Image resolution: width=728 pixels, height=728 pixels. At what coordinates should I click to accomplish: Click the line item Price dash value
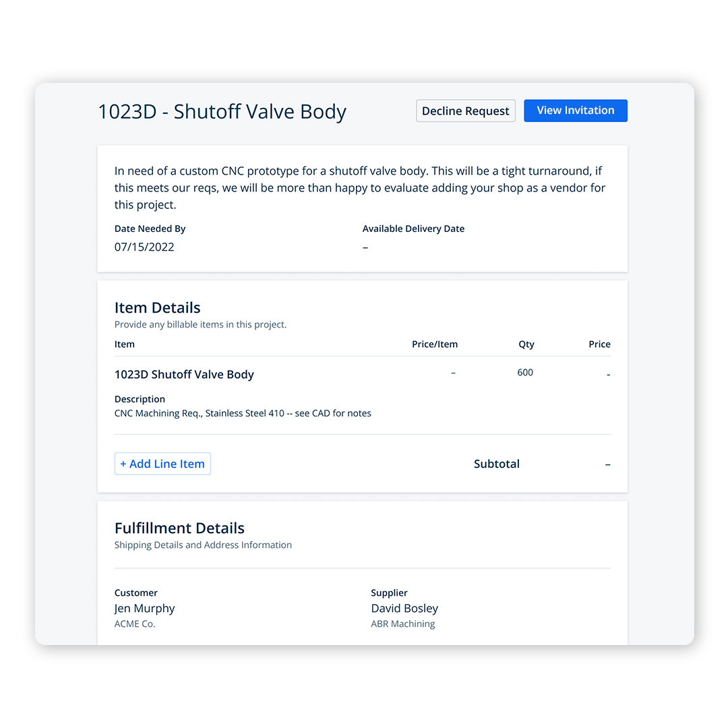(608, 375)
